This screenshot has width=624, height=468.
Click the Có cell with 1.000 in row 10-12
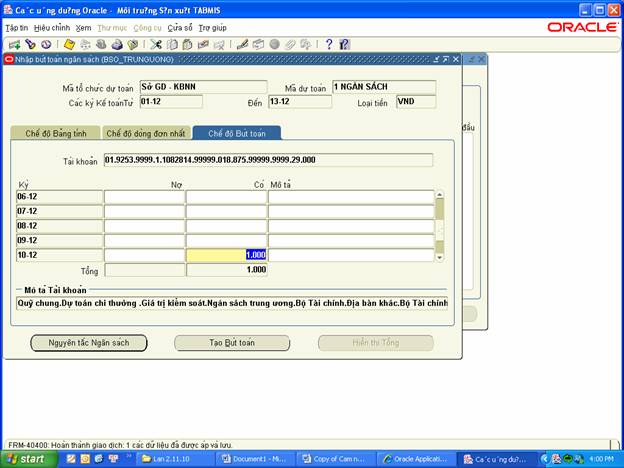point(226,255)
